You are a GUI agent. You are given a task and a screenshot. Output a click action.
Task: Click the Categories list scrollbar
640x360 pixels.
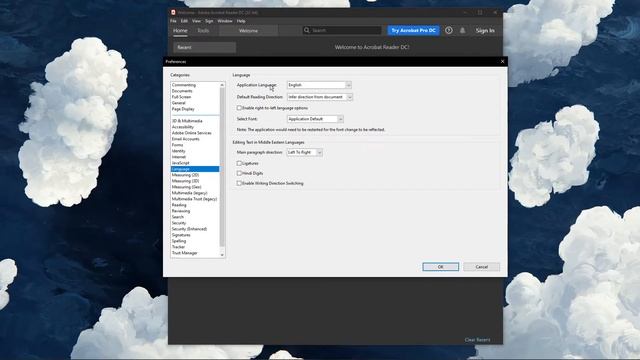(x=222, y=167)
